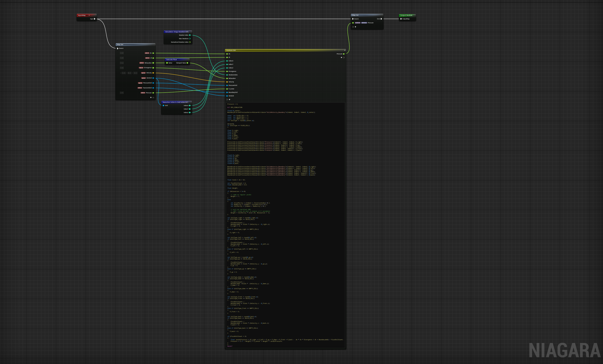The height and width of the screenshot is (364, 603).
Task: Click the add pin plus on Map Set node
Action: tap(356, 27)
